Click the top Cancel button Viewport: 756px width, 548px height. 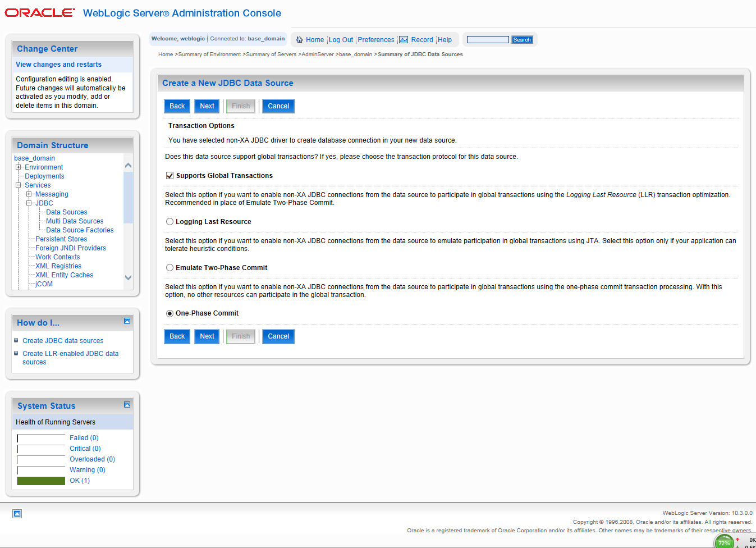point(278,106)
